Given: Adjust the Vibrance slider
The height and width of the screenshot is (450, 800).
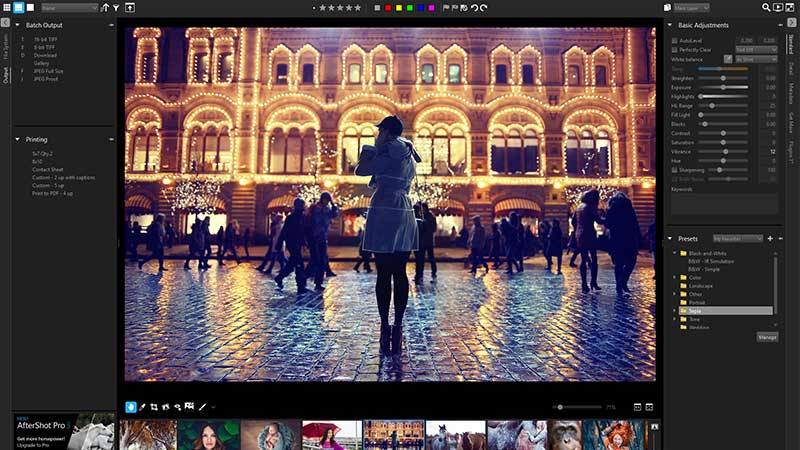Looking at the screenshot, I should pos(723,152).
